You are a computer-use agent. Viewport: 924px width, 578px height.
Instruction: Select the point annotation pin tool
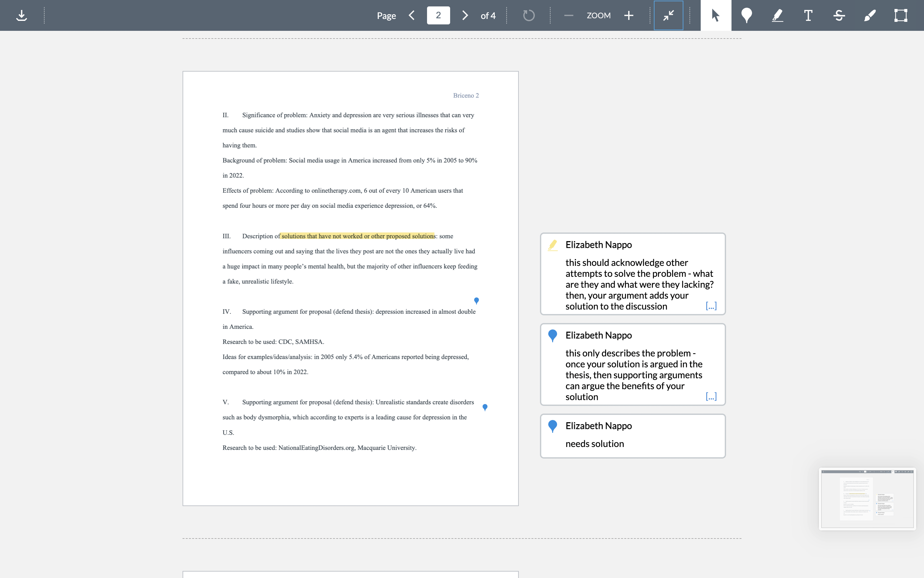tap(747, 15)
